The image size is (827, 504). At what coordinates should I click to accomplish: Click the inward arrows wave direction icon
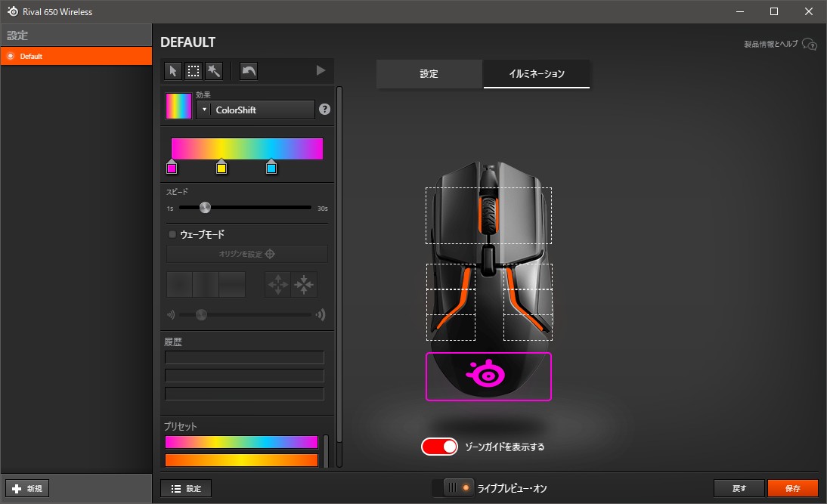[x=305, y=285]
